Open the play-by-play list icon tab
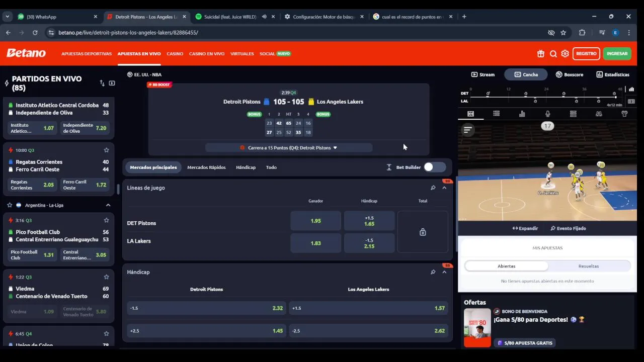This screenshot has width=644, height=362. (496, 114)
